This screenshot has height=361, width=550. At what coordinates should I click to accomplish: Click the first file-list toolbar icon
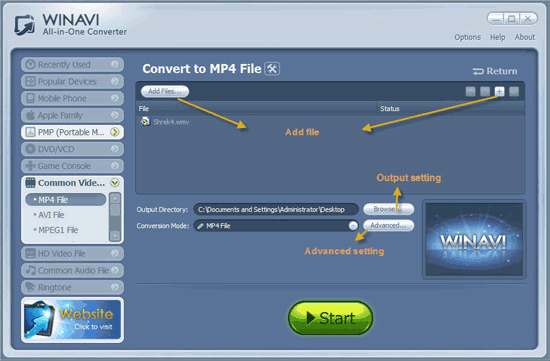[470, 92]
